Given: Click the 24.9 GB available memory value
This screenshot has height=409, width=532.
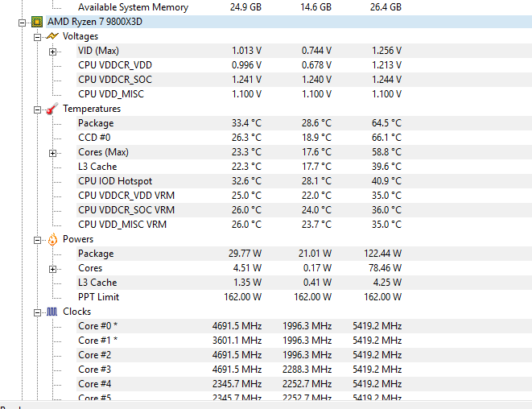Looking at the screenshot, I should (x=246, y=7).
